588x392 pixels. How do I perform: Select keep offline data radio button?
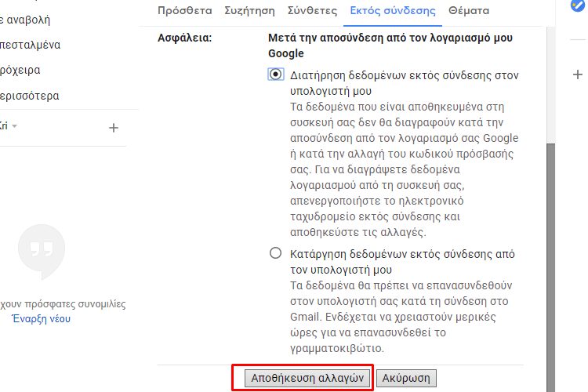pos(276,74)
